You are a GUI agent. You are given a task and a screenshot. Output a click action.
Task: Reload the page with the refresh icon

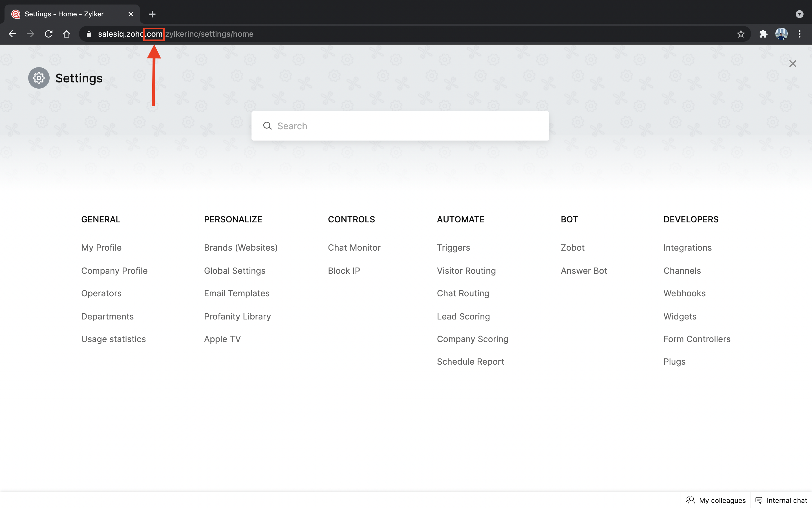pos(49,34)
